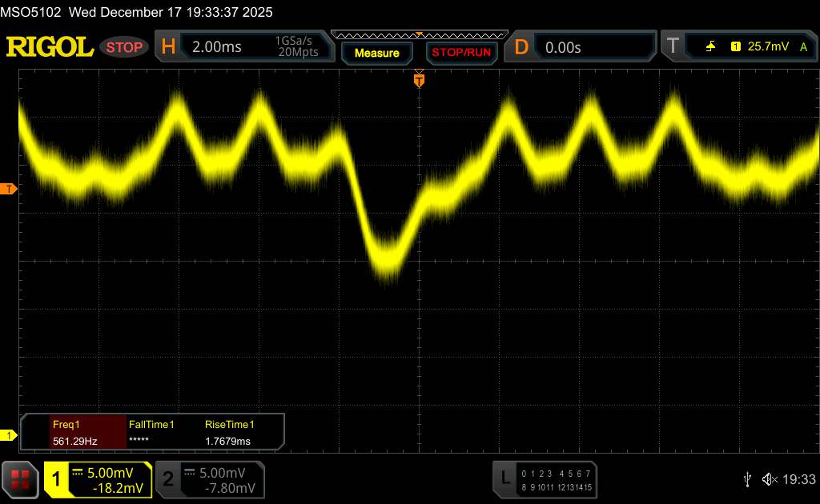
Task: Select the Freq1 measurement item
Action: tap(74, 432)
